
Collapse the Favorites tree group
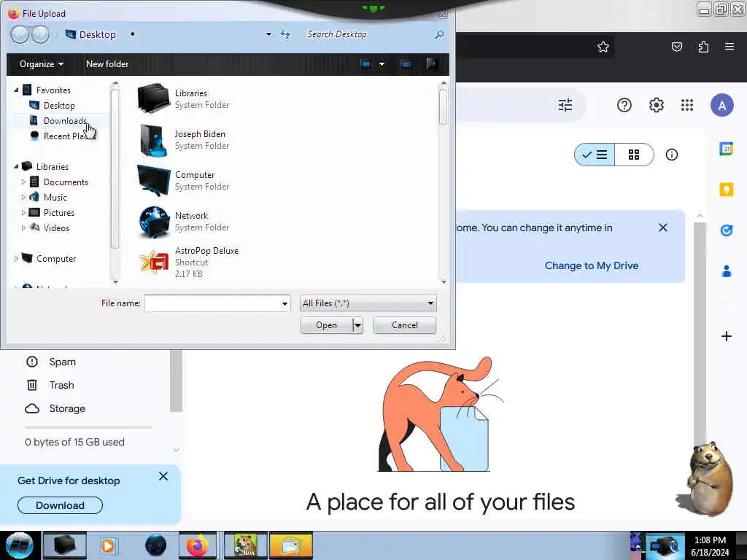pos(16,90)
